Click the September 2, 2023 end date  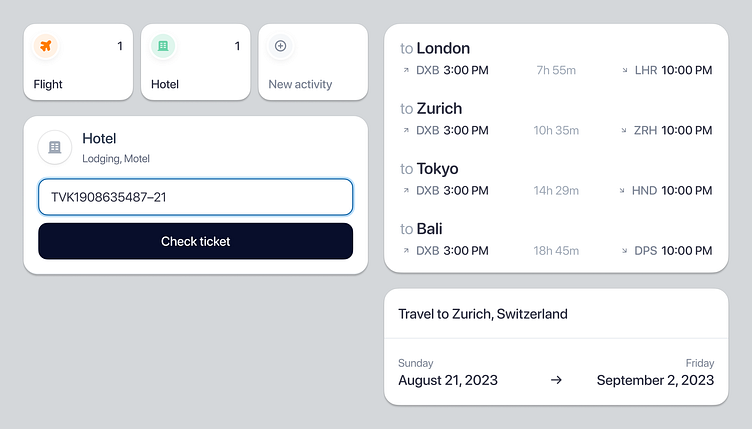pos(655,380)
